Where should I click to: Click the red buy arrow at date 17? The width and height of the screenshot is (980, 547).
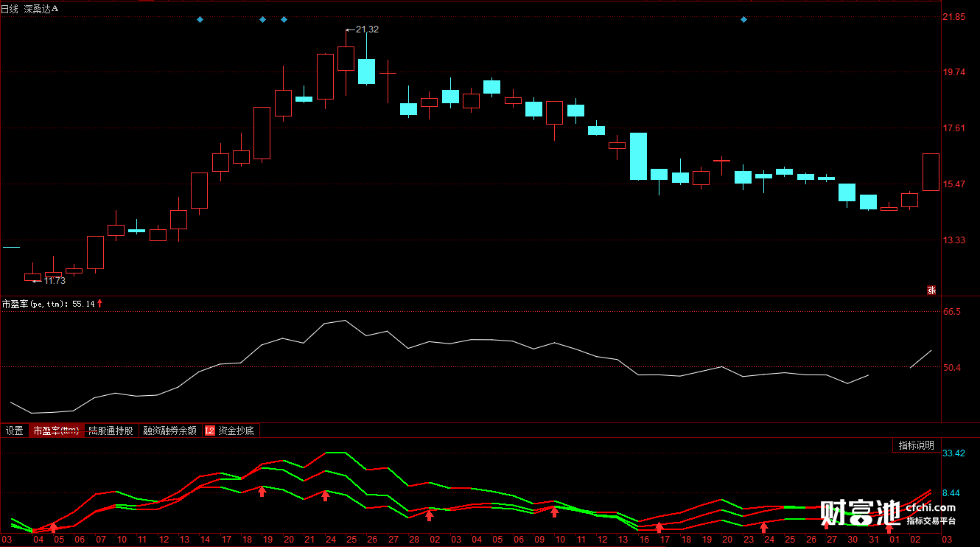coord(659,528)
